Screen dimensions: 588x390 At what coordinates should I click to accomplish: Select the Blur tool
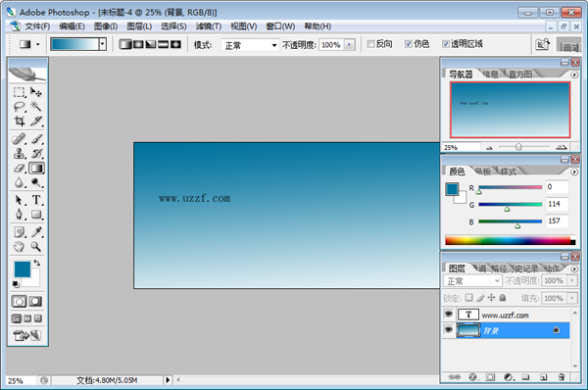pyautogui.click(x=20, y=182)
